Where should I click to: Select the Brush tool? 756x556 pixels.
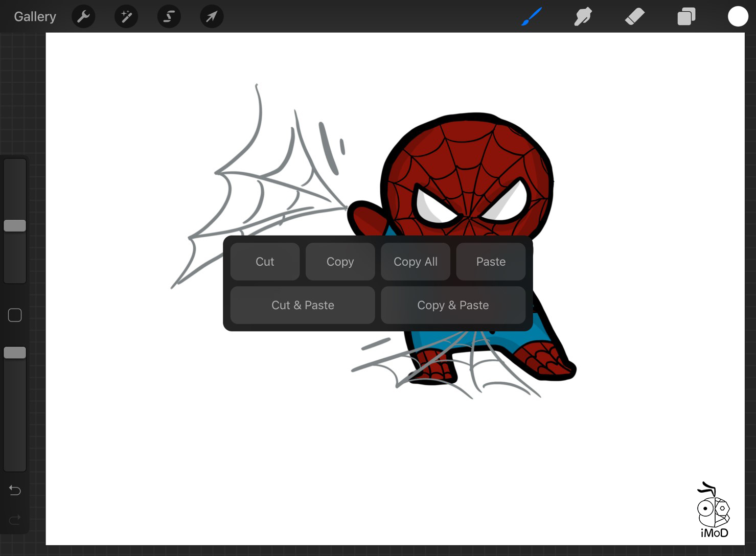pos(532,17)
